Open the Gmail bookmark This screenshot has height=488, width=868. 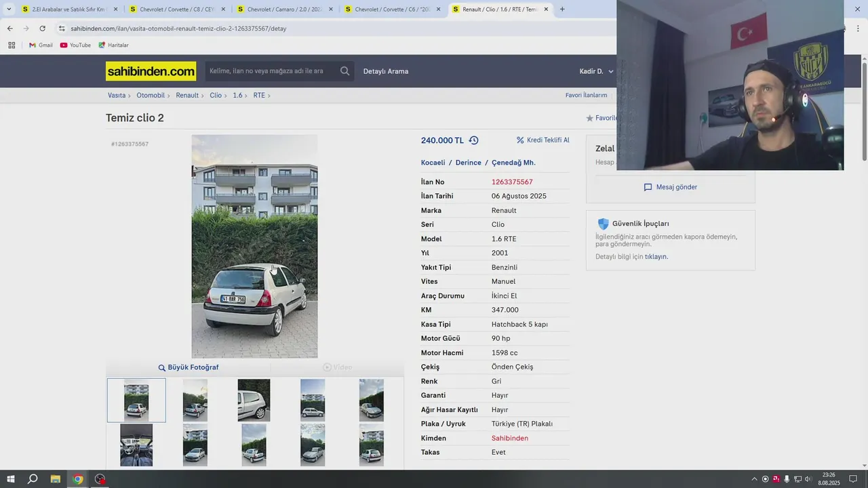tap(41, 45)
